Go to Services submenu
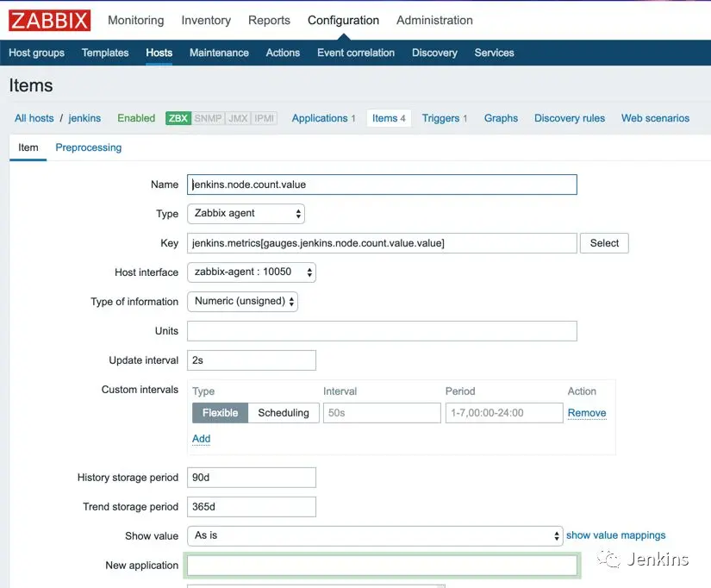The width and height of the screenshot is (711, 588). [x=495, y=53]
